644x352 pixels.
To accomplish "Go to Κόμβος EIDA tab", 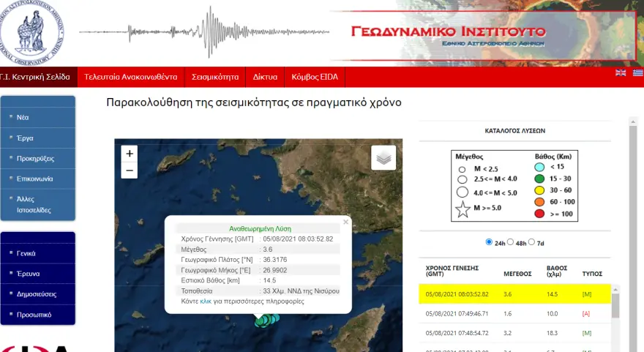I will (314, 77).
